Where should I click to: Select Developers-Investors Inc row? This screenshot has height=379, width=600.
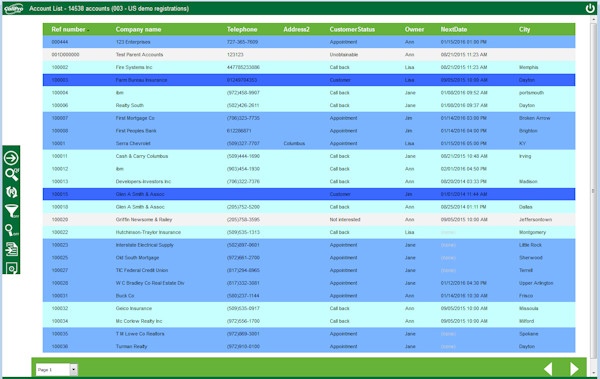click(309, 181)
